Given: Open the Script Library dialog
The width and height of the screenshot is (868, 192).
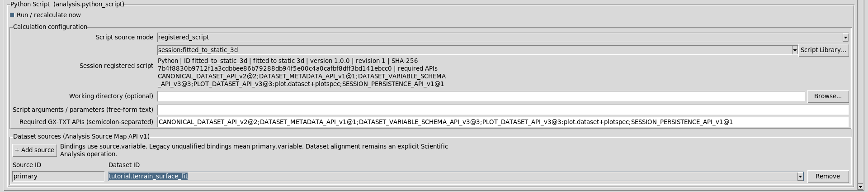Looking at the screenshot, I should click(823, 50).
